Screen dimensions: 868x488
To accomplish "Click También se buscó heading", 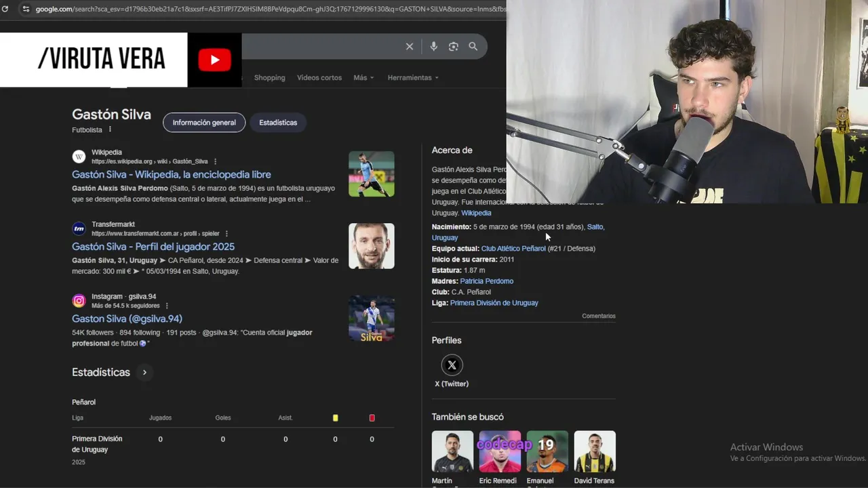I will point(468,417).
